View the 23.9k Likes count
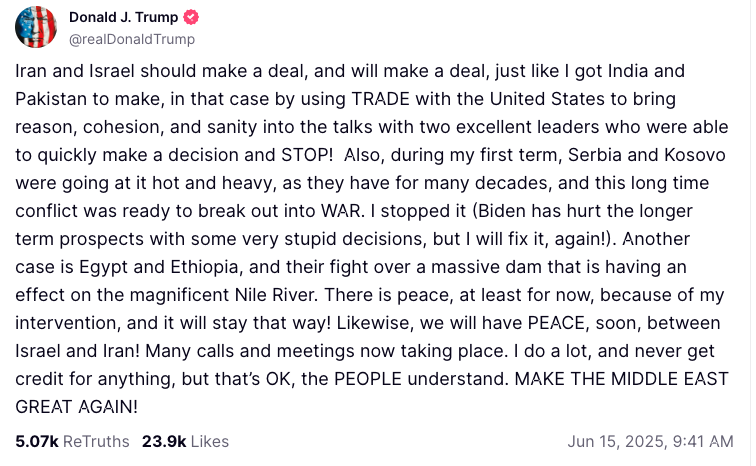Screen dimensions: 756x466 click(164, 441)
